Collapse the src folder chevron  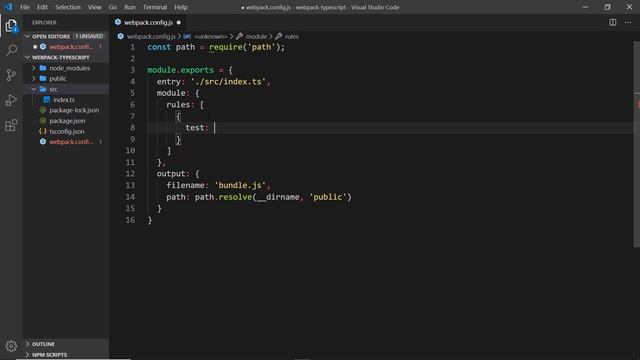[34, 89]
